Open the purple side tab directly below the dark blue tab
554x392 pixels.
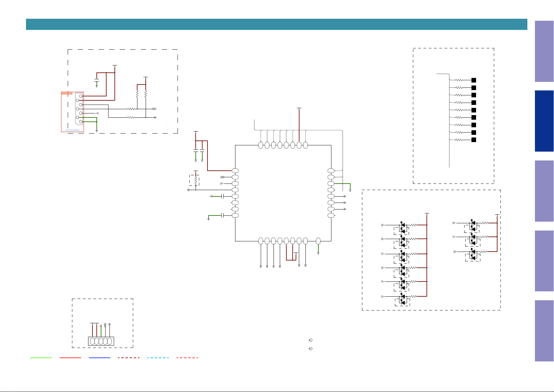(544, 191)
